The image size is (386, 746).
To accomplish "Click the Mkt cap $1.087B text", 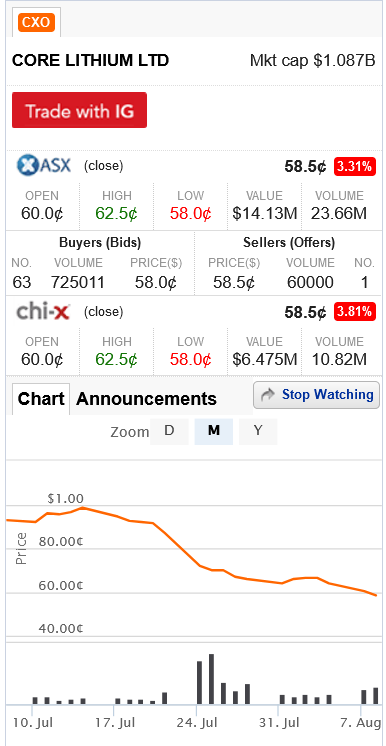I will 313,61.
